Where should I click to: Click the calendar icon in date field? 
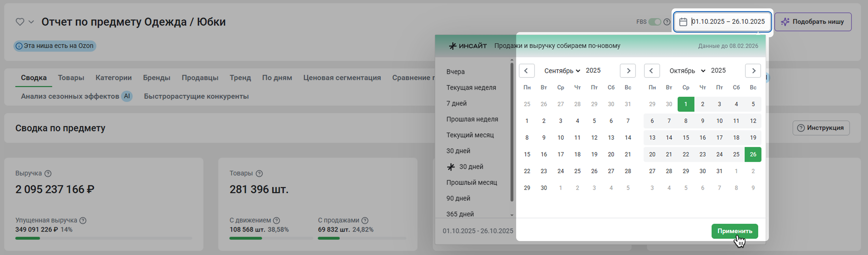point(683,22)
